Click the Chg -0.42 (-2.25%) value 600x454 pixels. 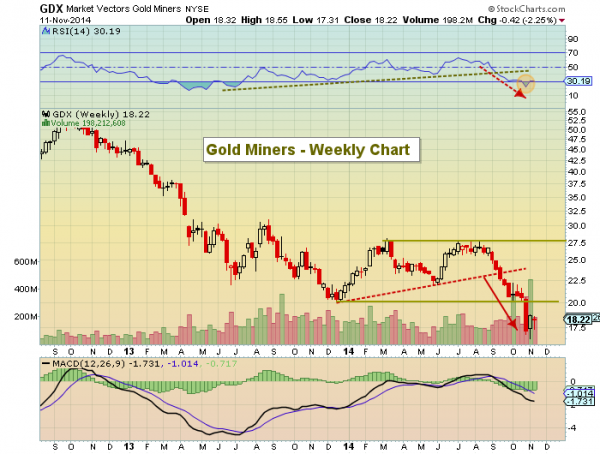pos(517,20)
